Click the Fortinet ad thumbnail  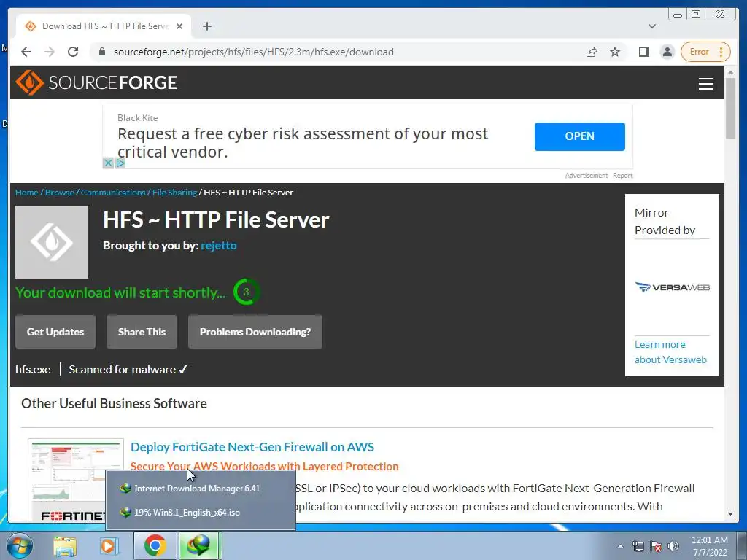tap(76, 480)
